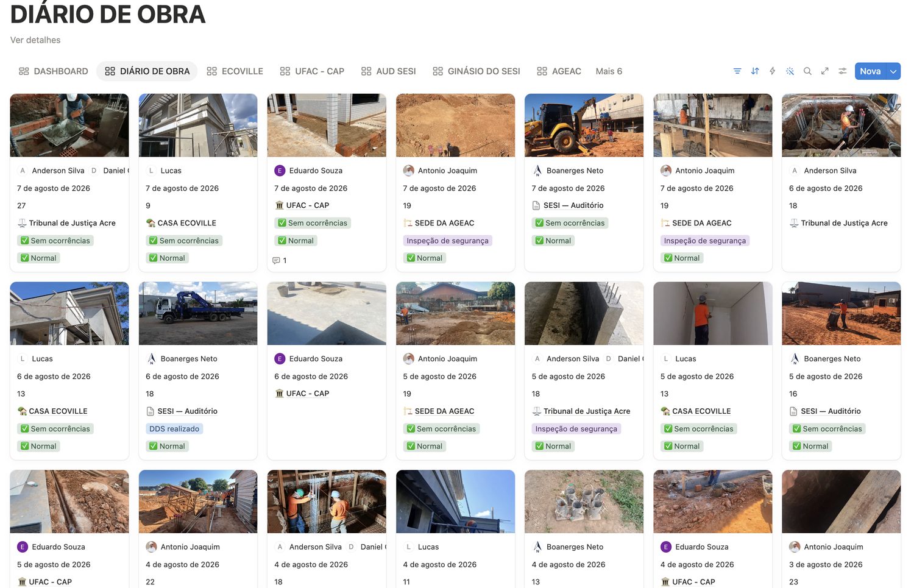This screenshot has width=914, height=588.
Task: Open the sort arrows icon
Action: pos(755,71)
